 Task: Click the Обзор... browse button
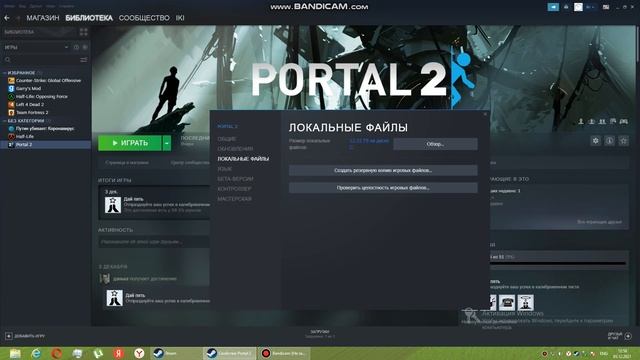435,144
